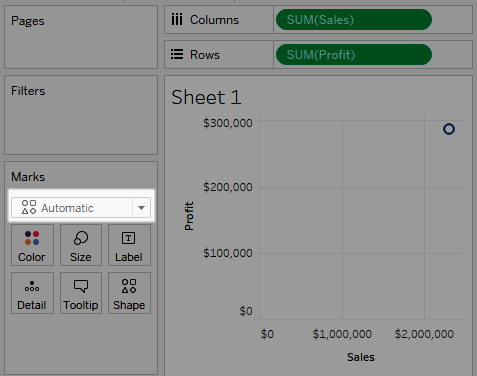Open the Label card on Marks
477x376 pixels.
129,245
